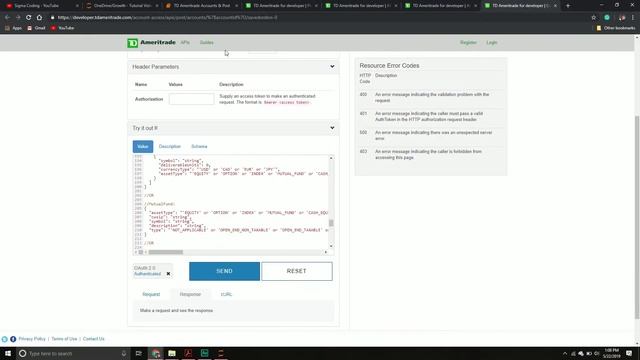Image resolution: width=640 pixels, height=360 pixels.
Task: Click the Login link
Action: tap(492, 42)
